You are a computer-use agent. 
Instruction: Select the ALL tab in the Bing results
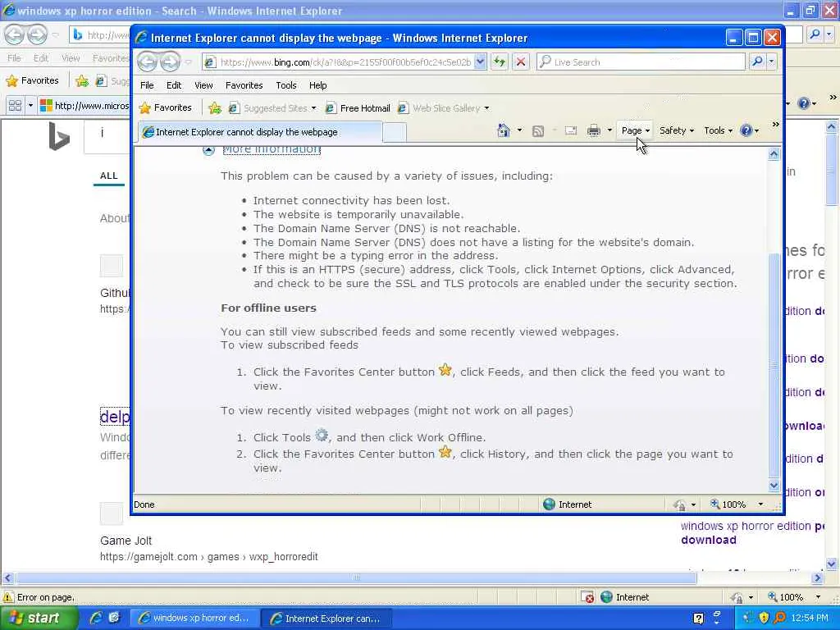tap(109, 176)
